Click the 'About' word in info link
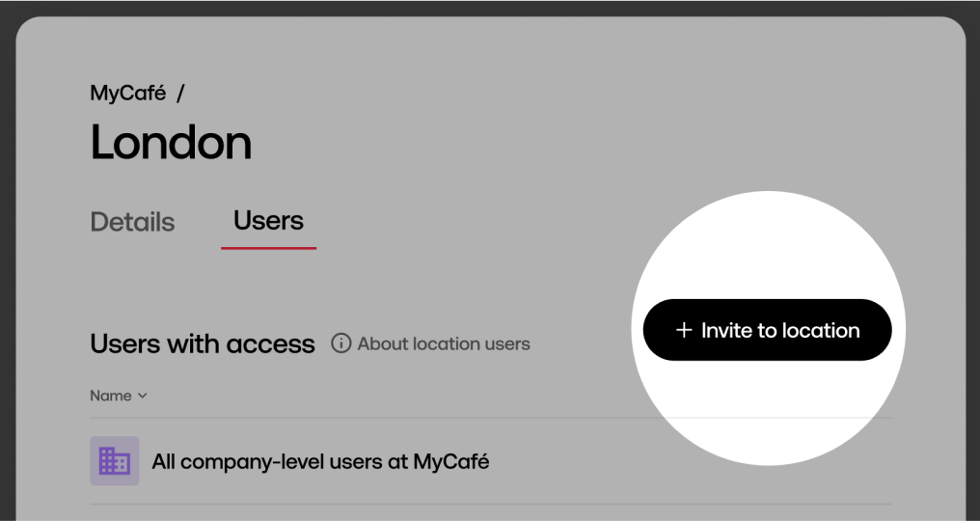The image size is (980, 521). (x=382, y=343)
